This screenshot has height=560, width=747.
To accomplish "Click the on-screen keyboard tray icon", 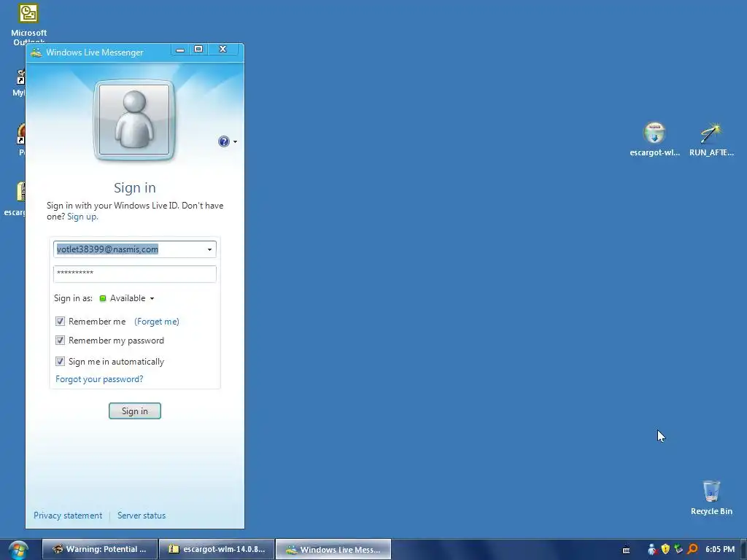I will [x=627, y=550].
